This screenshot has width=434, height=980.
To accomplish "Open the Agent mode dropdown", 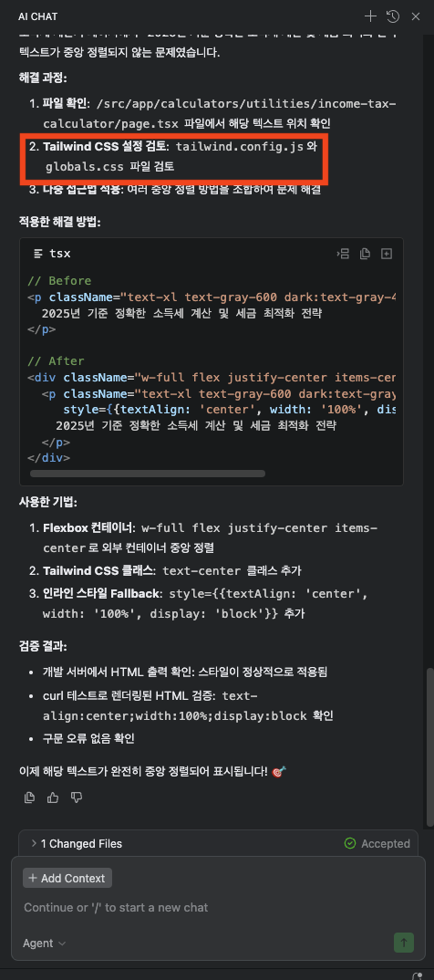I will [45, 944].
